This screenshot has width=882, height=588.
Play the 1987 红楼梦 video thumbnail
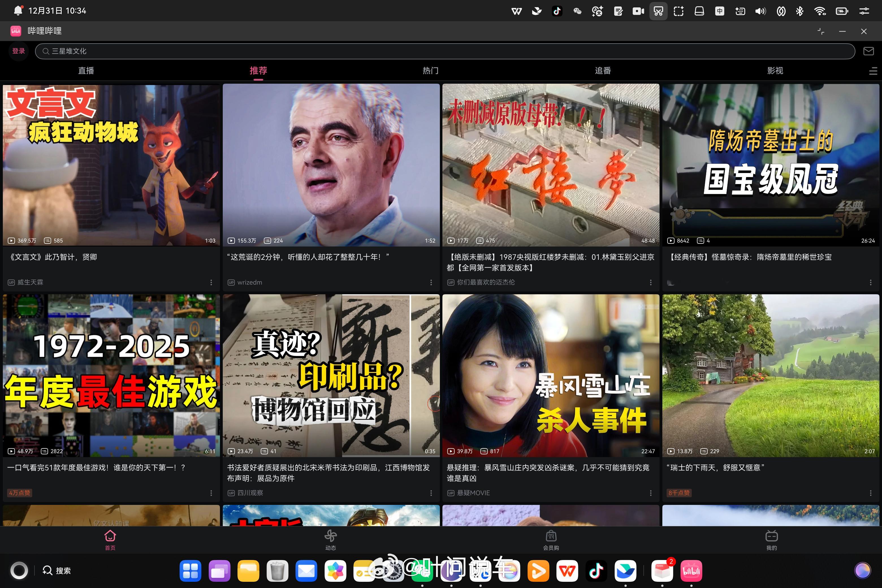pos(550,165)
